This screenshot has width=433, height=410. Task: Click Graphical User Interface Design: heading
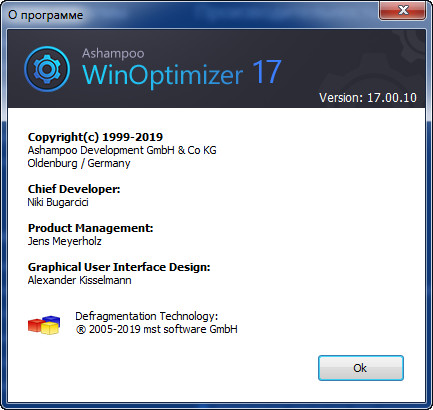[x=119, y=267]
